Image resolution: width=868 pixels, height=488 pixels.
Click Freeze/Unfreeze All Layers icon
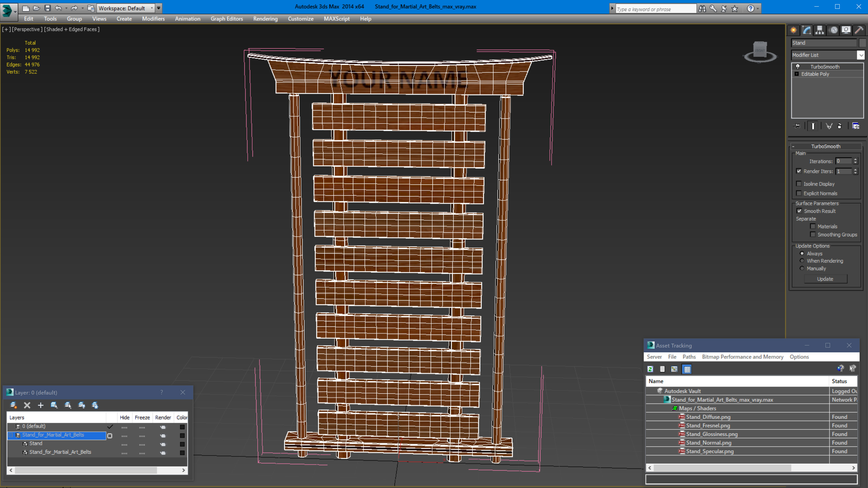click(x=95, y=405)
